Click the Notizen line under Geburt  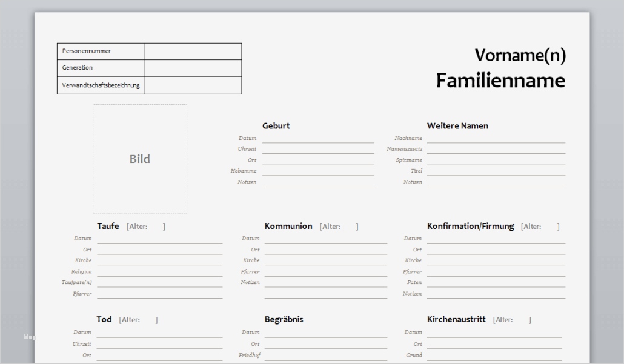[x=318, y=182]
